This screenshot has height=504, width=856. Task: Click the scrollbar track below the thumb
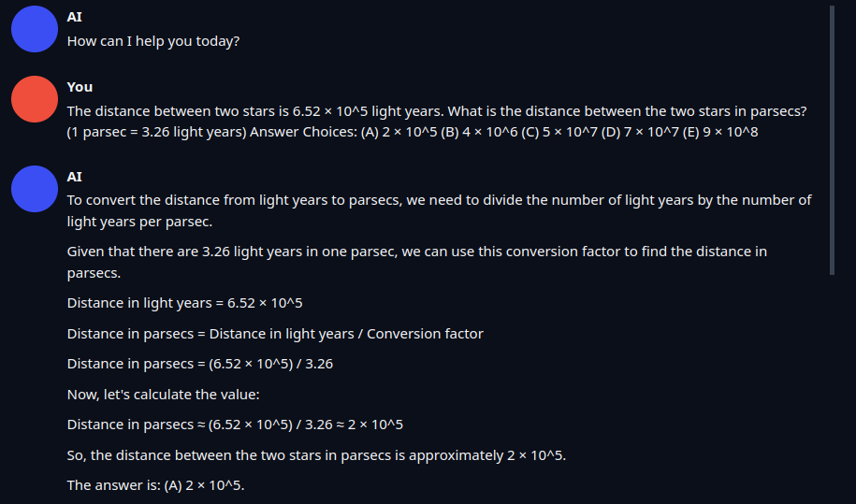(832, 393)
